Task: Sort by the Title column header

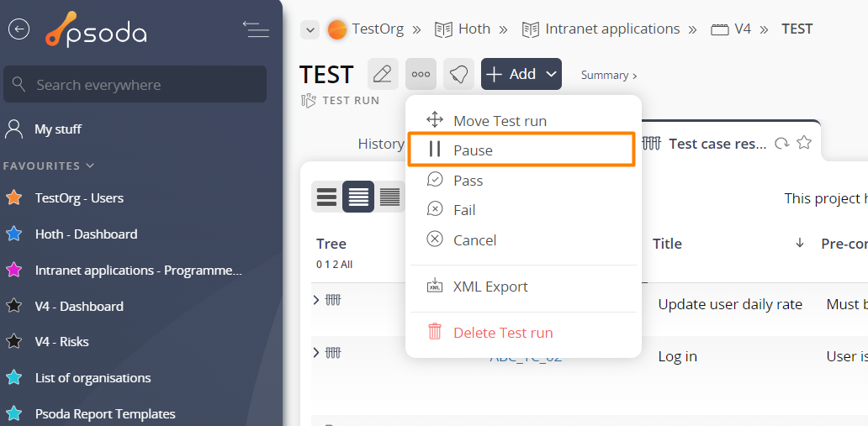Action: click(x=667, y=244)
